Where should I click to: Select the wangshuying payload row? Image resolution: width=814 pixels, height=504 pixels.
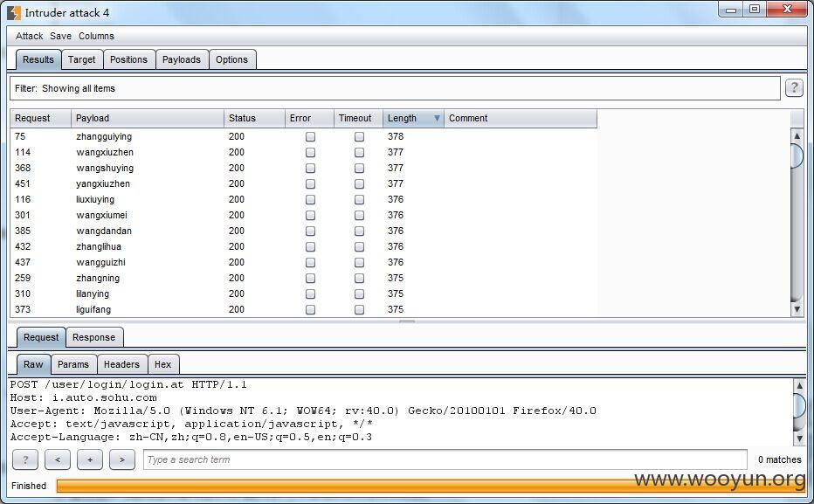[x=304, y=169]
